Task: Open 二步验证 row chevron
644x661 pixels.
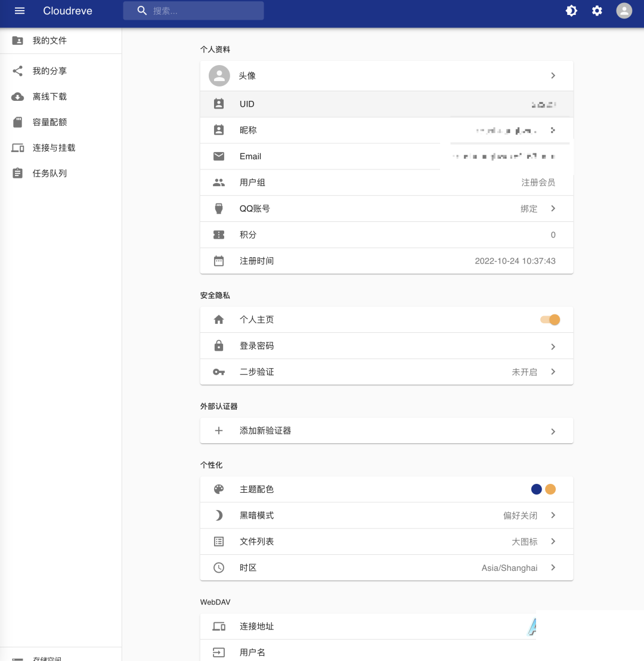Action: click(x=553, y=372)
